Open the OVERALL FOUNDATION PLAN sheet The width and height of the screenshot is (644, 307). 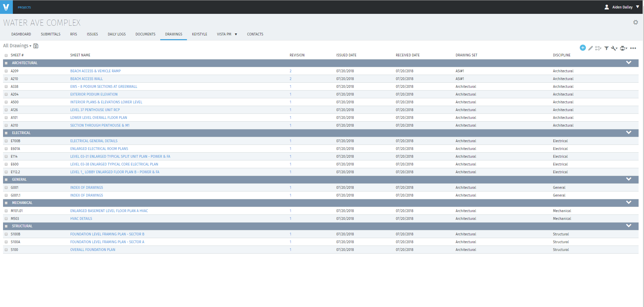[x=93, y=250]
